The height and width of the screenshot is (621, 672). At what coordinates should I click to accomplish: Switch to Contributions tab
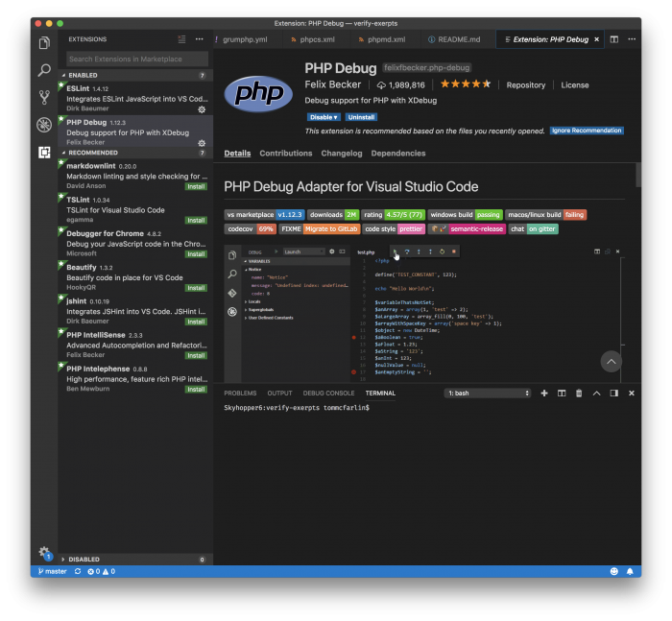(286, 153)
